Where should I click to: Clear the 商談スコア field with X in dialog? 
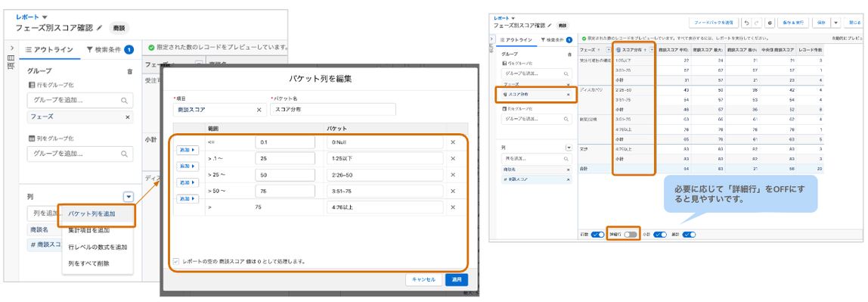tap(259, 110)
